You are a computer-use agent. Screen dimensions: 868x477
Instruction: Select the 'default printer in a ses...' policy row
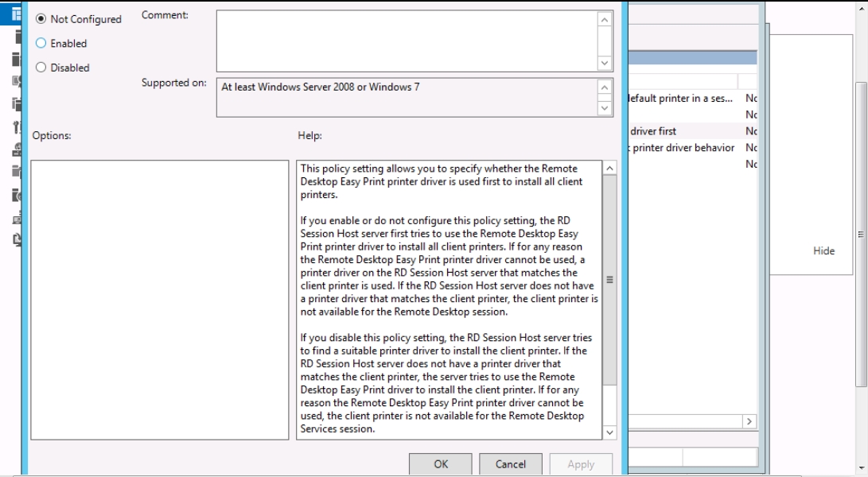(680, 99)
